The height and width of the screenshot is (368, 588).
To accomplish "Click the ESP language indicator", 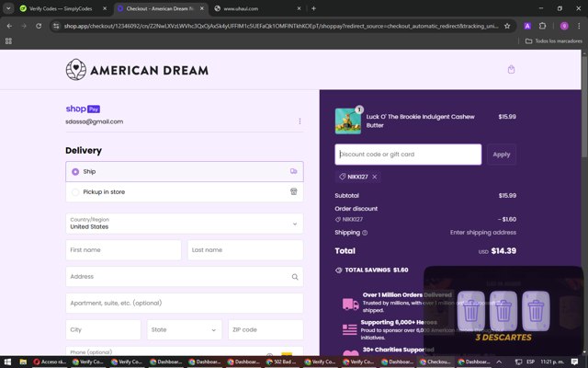I will pyautogui.click(x=530, y=362).
